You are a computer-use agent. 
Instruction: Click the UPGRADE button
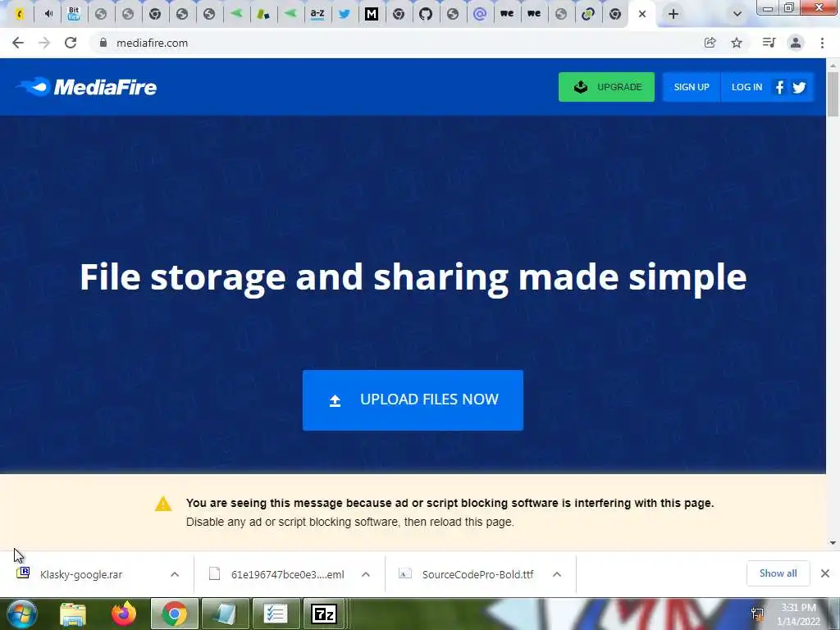[606, 87]
